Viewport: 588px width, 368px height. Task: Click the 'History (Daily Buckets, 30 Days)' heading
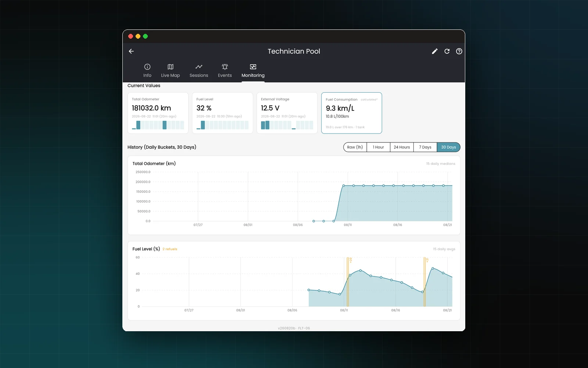[162, 147]
